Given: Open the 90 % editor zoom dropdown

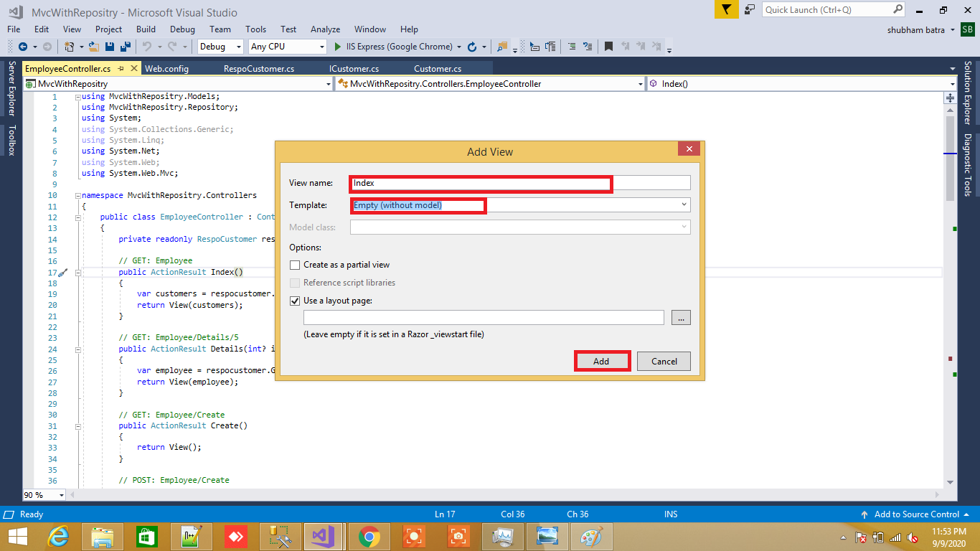Looking at the screenshot, I should tap(60, 495).
